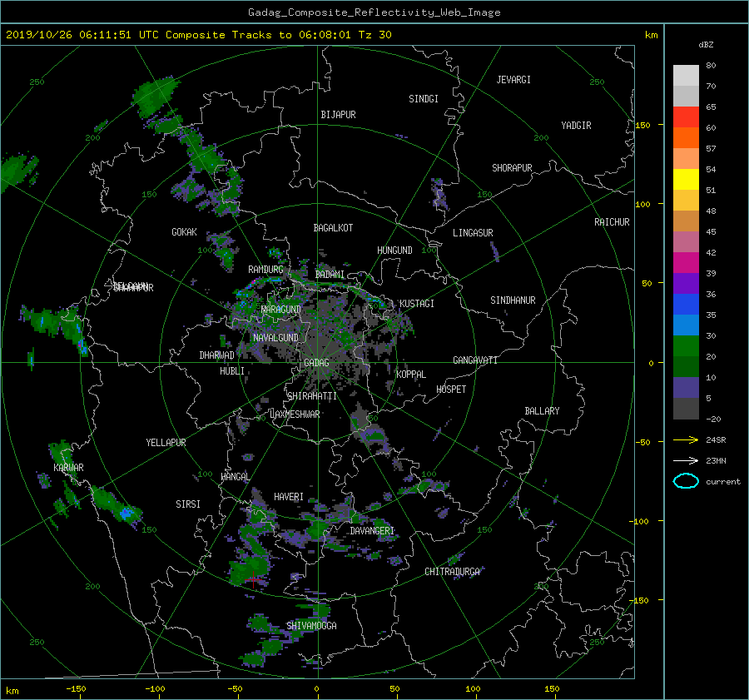Click the SHIVAMOGGA city label
Viewport: 749px width, 700px height.
point(311,625)
